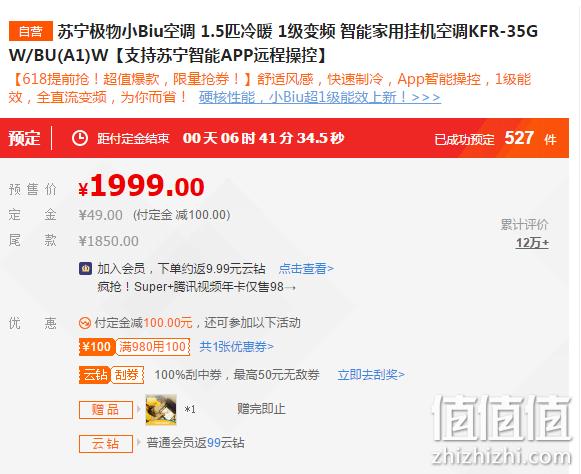This screenshot has height=474, width=581.
Task: Click the 满980用100 coupon
Action: tap(153, 347)
